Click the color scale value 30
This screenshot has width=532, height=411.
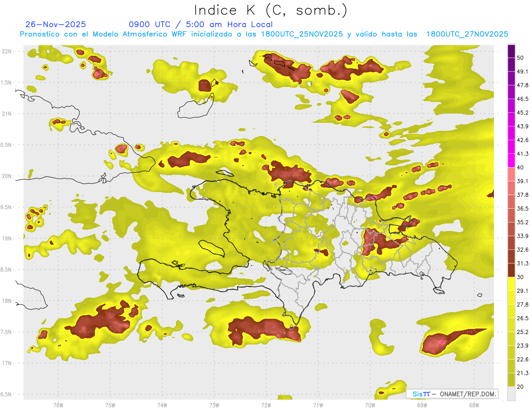pos(520,277)
